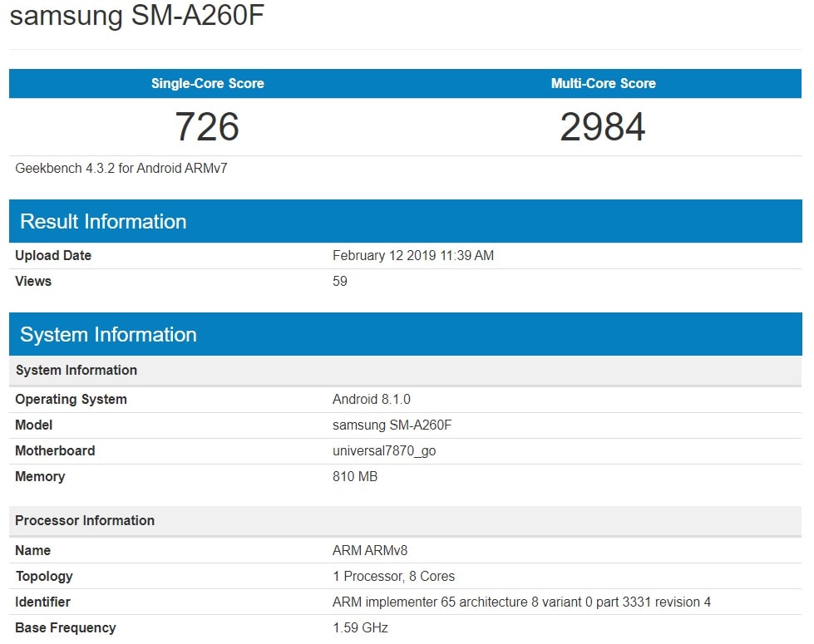This screenshot has height=644, width=814.
Task: Click the Views label
Action: pyautogui.click(x=33, y=281)
